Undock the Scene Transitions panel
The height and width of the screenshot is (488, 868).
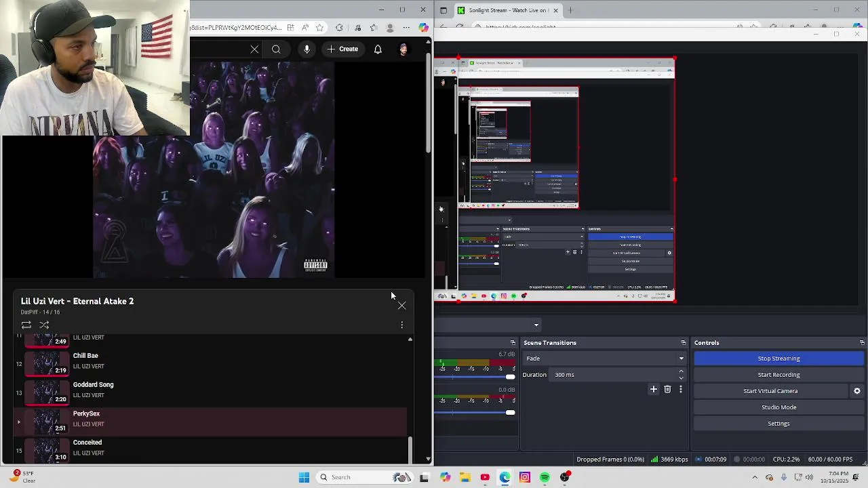click(x=683, y=343)
